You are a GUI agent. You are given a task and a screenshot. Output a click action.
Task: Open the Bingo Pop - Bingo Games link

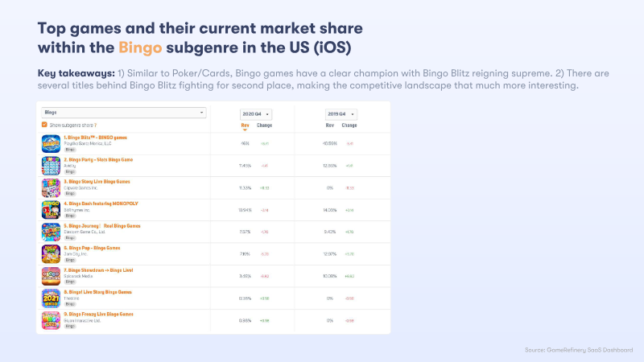point(93,248)
